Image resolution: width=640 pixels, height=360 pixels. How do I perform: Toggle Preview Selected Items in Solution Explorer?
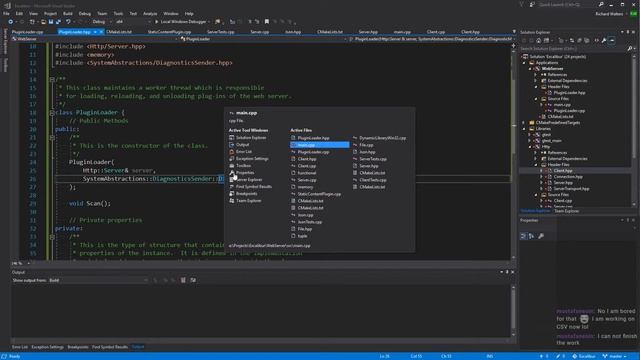611,40
